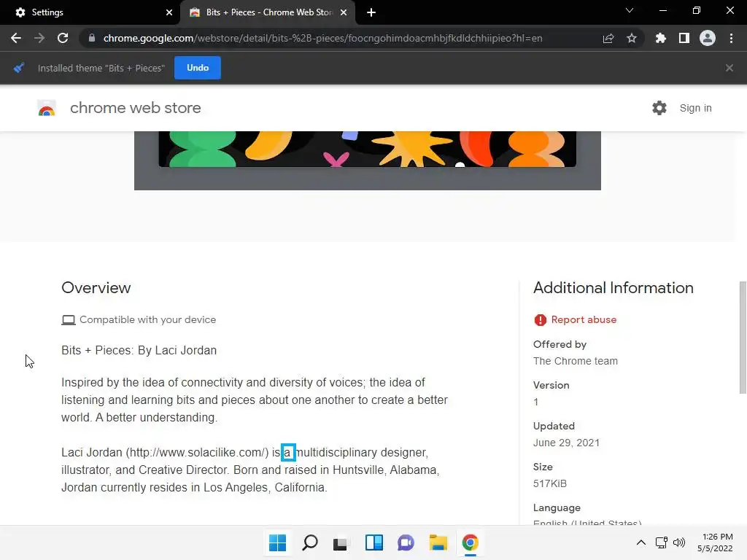Image resolution: width=747 pixels, height=560 pixels.
Task: Reload the current page
Action: [x=63, y=38]
